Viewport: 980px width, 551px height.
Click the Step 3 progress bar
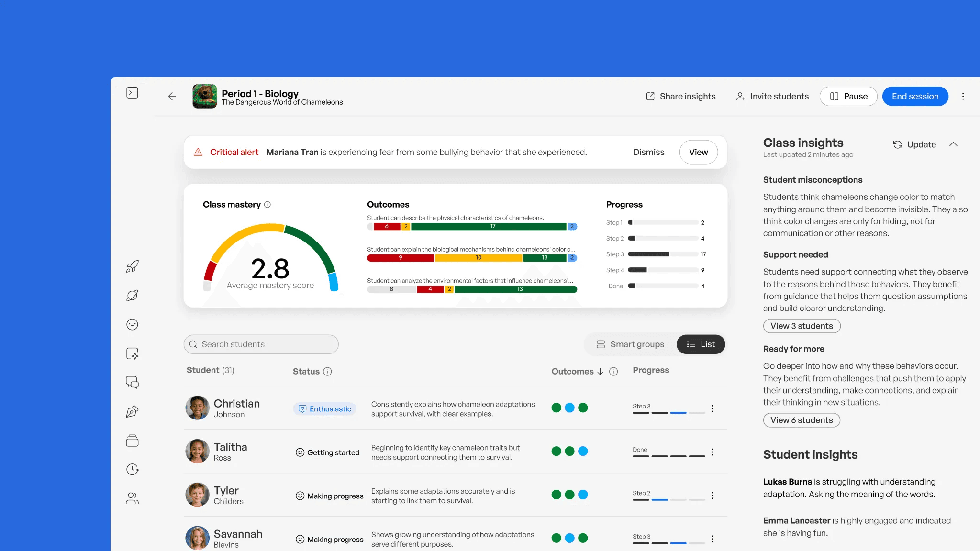[663, 254]
